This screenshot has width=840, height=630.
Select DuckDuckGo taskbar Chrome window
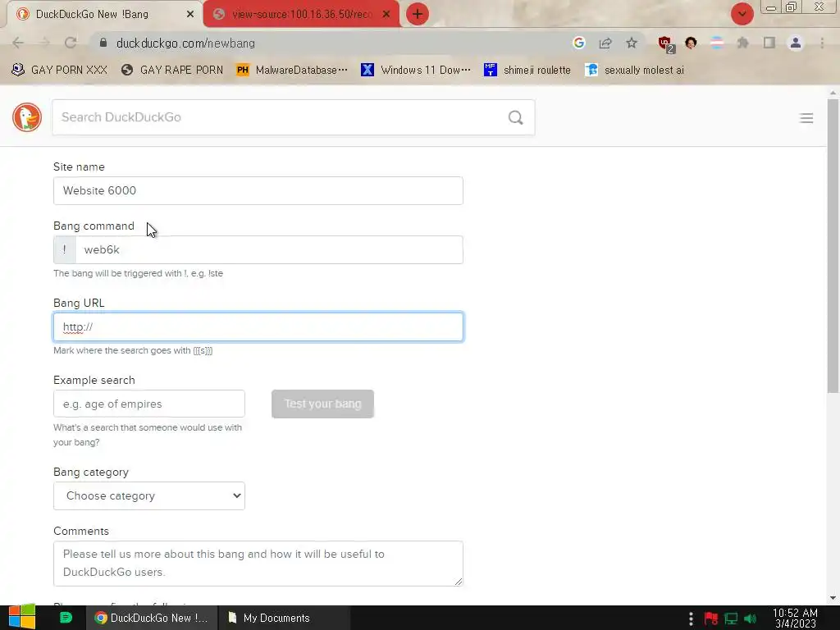152,618
